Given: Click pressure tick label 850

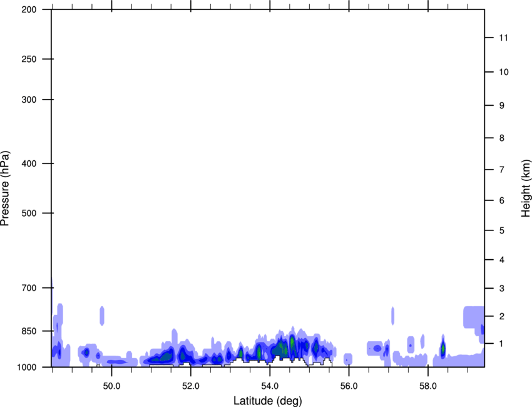Looking at the screenshot, I should pos(29,331).
